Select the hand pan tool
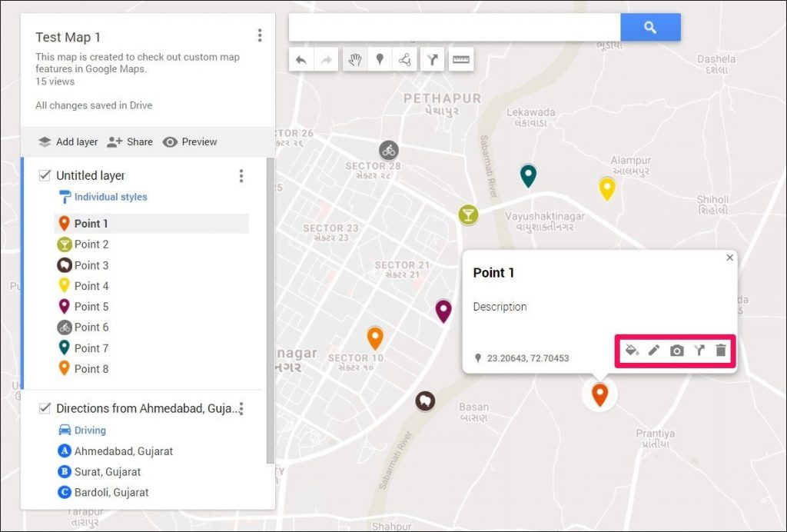This screenshot has height=532, width=787. (x=355, y=60)
